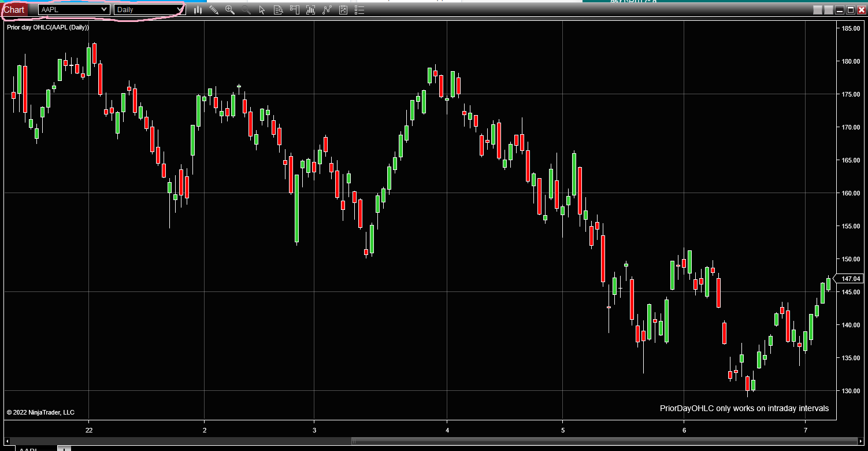Click the 130.00 price axis label
This screenshot has height=451, width=868.
(851, 391)
